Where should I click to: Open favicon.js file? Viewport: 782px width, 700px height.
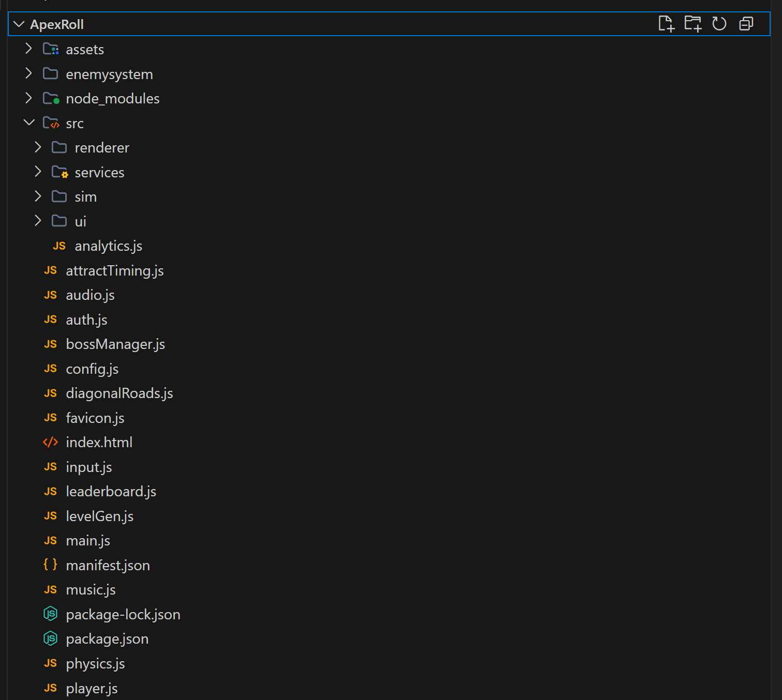pos(95,418)
